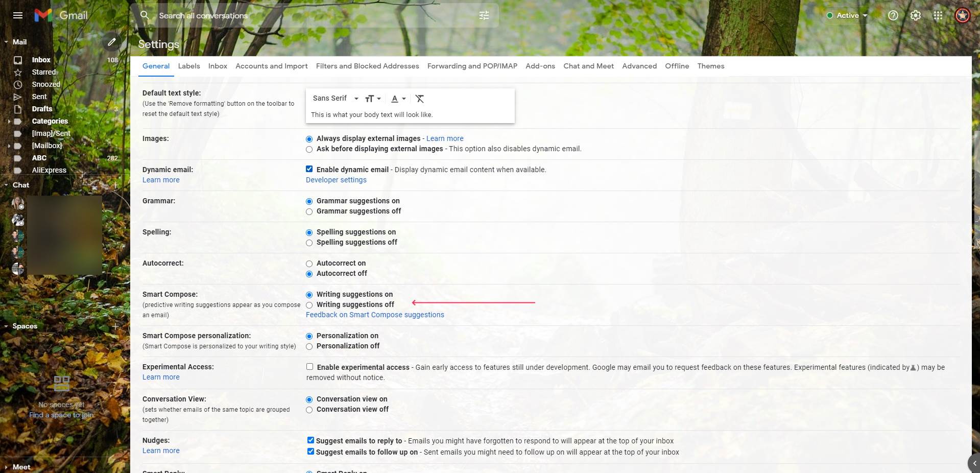Click the Settings gear icon
The width and height of the screenshot is (980, 473).
[915, 15]
